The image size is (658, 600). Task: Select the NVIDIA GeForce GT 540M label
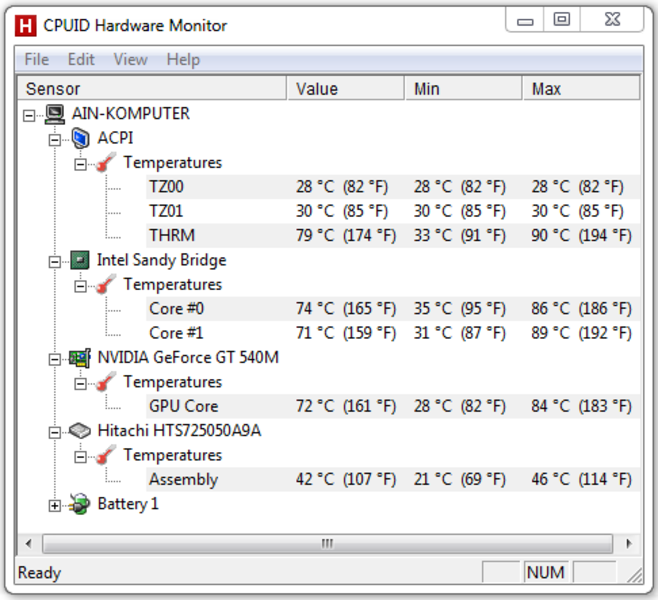point(188,357)
